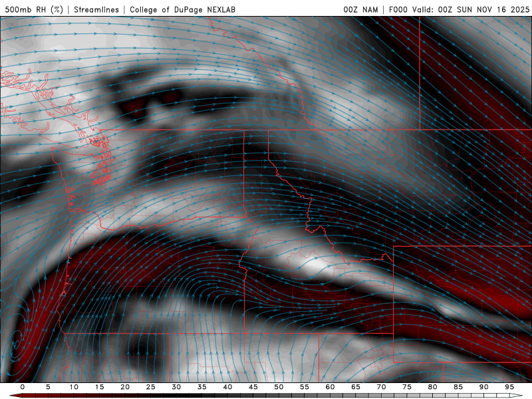Click the '00Z NAM' model run label

tap(360, 9)
